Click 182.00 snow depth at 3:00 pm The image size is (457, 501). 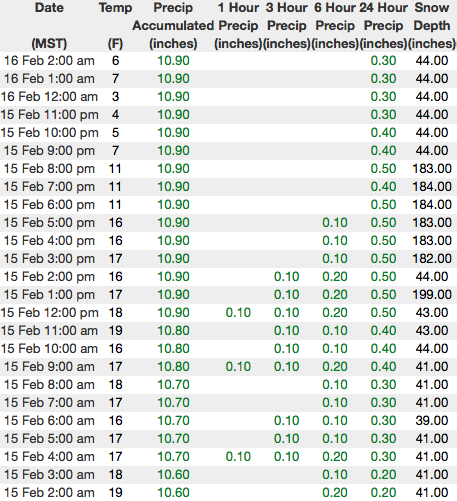[x=432, y=259]
